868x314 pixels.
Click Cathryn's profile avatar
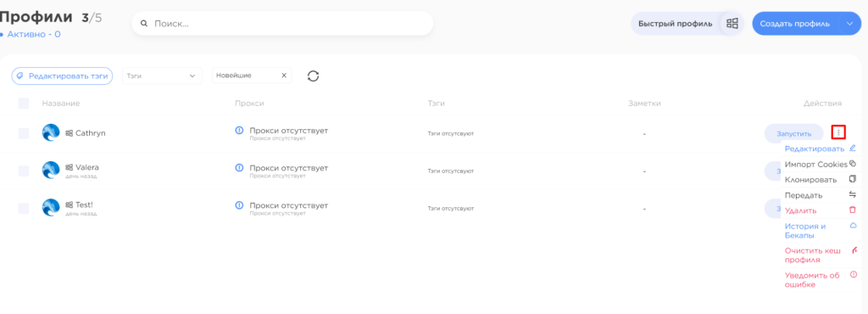[x=51, y=133]
